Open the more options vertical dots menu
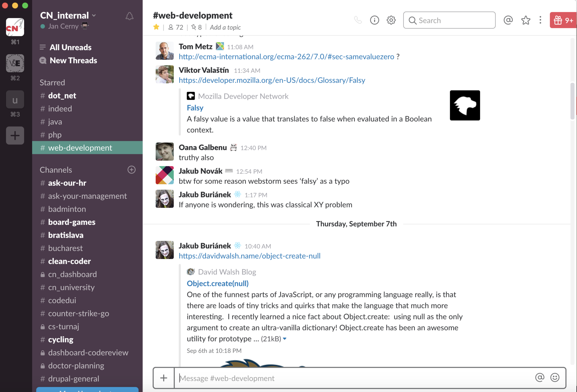577x392 pixels. tap(540, 20)
